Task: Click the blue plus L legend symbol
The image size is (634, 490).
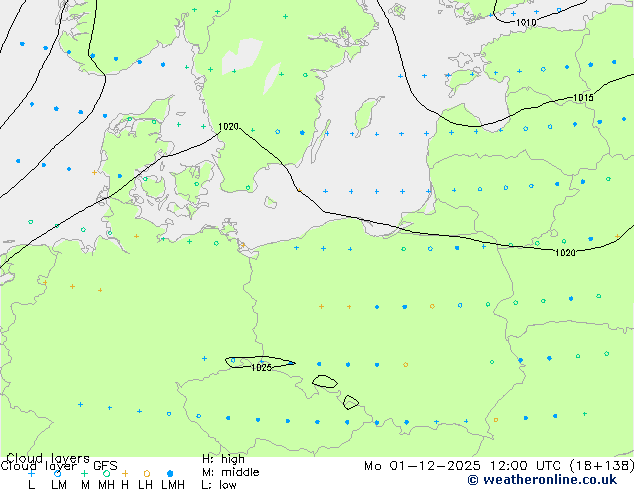Action: (x=31, y=473)
